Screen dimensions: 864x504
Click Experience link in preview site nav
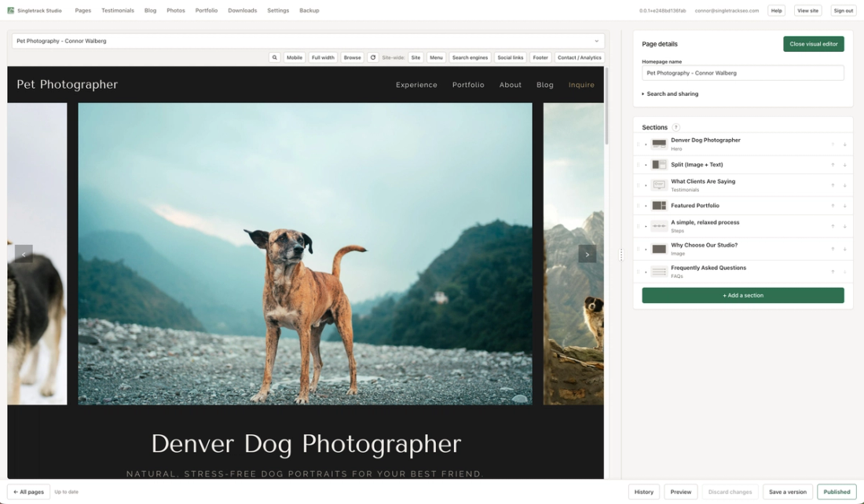(x=416, y=85)
